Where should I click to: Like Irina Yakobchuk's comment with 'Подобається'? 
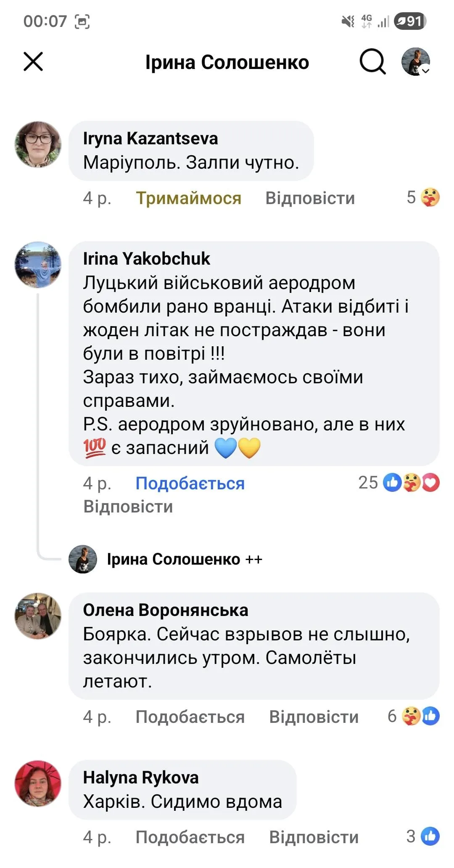click(190, 483)
